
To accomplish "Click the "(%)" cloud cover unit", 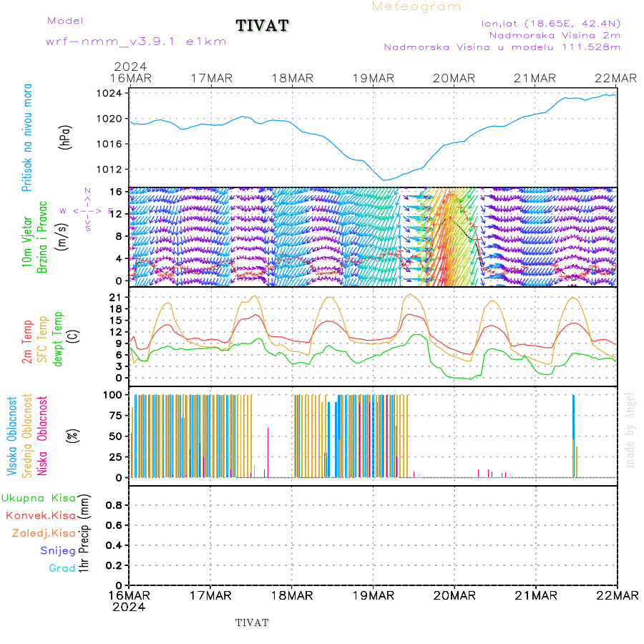I will pyautogui.click(x=72, y=435).
